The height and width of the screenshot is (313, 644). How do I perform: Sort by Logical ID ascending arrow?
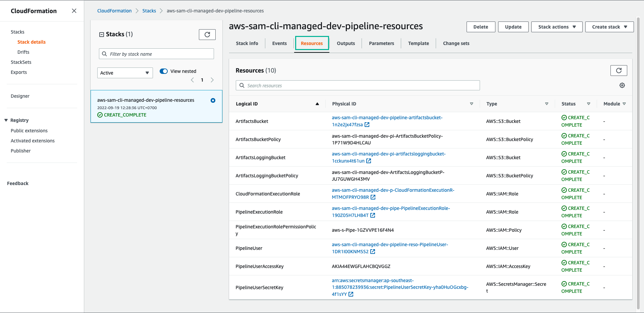coord(317,104)
